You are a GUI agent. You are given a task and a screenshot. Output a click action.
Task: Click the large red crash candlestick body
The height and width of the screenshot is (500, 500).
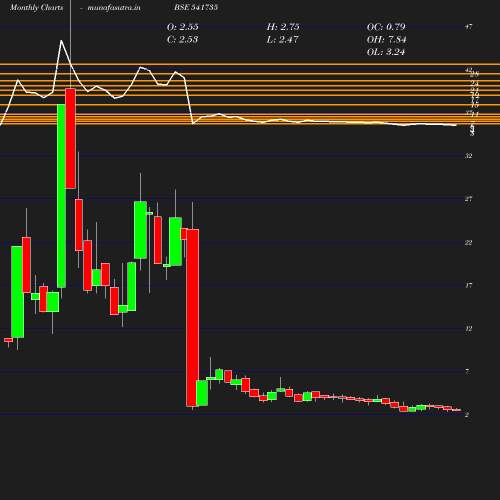(193, 318)
